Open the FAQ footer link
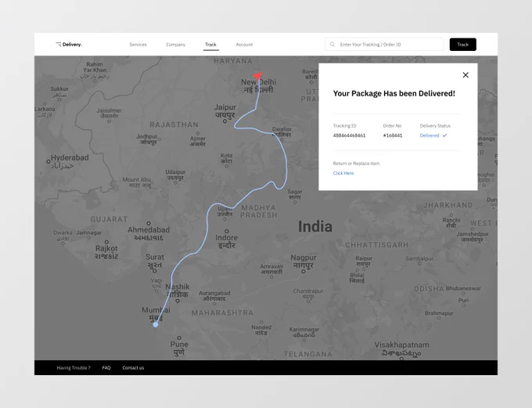Screen dimensions: 532x408 pos(106,367)
